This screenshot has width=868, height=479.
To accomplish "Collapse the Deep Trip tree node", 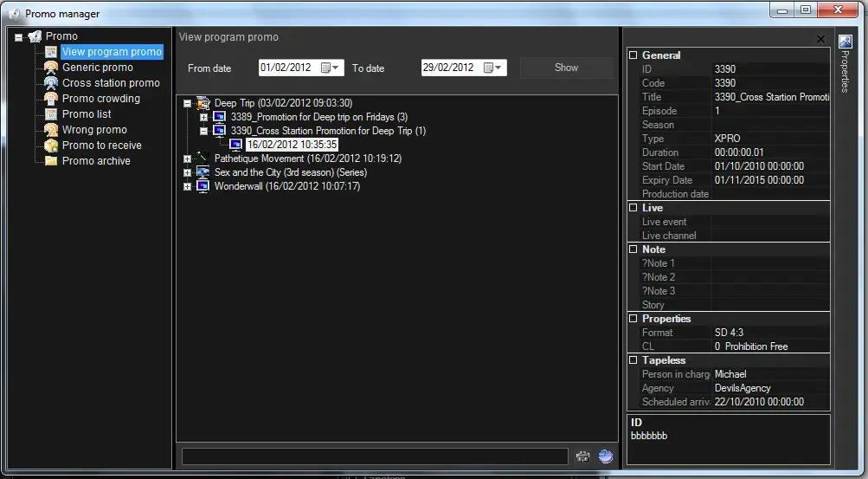I will tap(188, 104).
